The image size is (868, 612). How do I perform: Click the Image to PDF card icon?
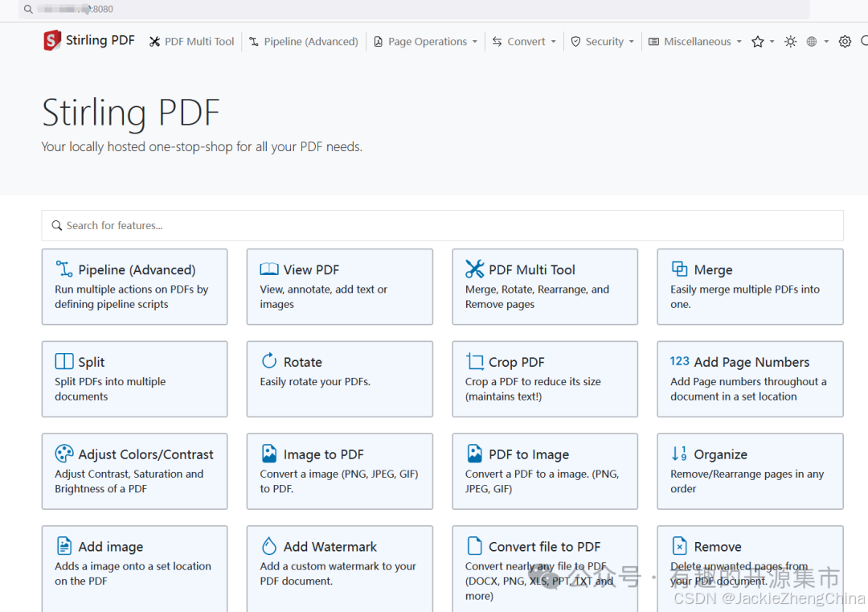coord(269,453)
